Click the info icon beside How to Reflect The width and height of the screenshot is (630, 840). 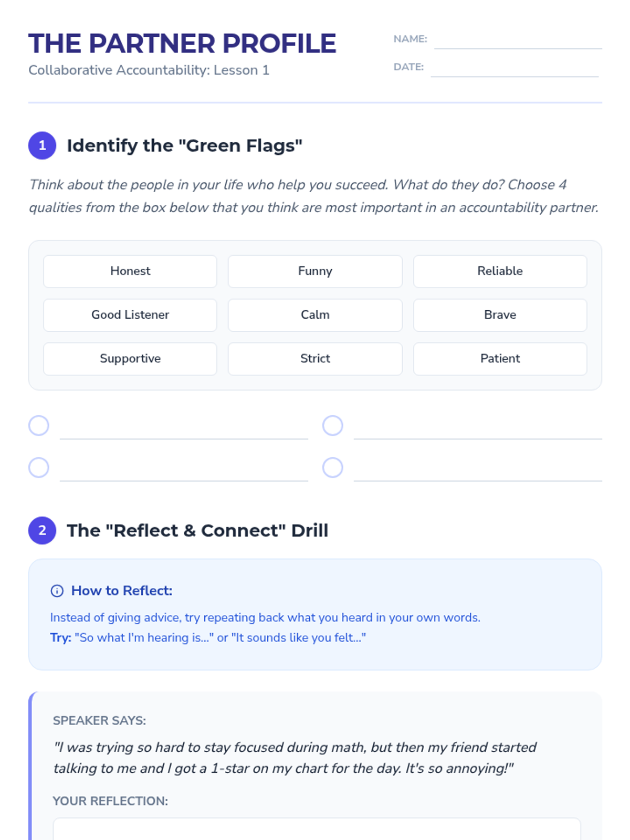pos(57,591)
